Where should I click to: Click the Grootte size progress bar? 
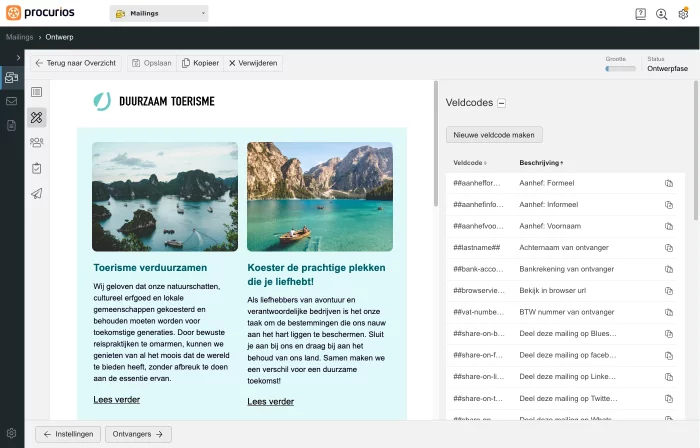click(x=620, y=69)
